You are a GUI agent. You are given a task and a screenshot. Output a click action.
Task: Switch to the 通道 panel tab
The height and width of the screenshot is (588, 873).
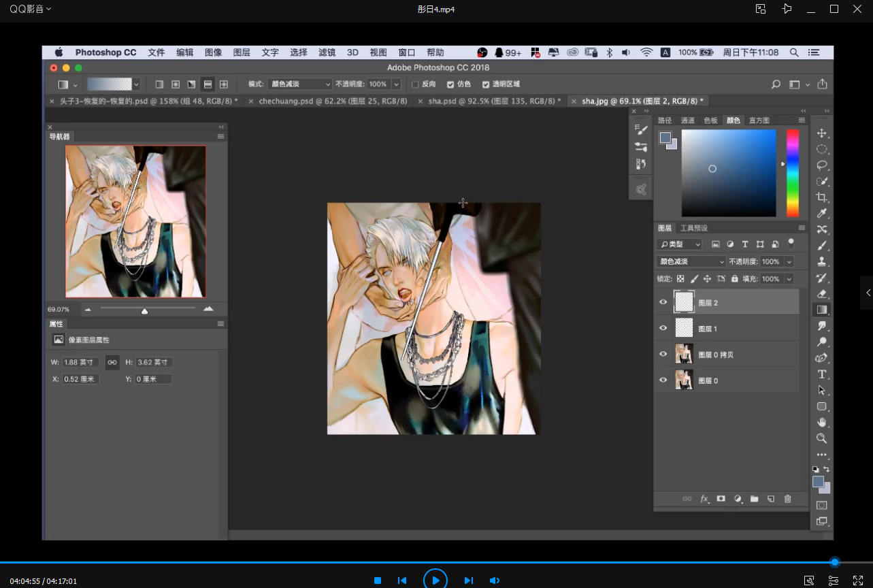688,120
